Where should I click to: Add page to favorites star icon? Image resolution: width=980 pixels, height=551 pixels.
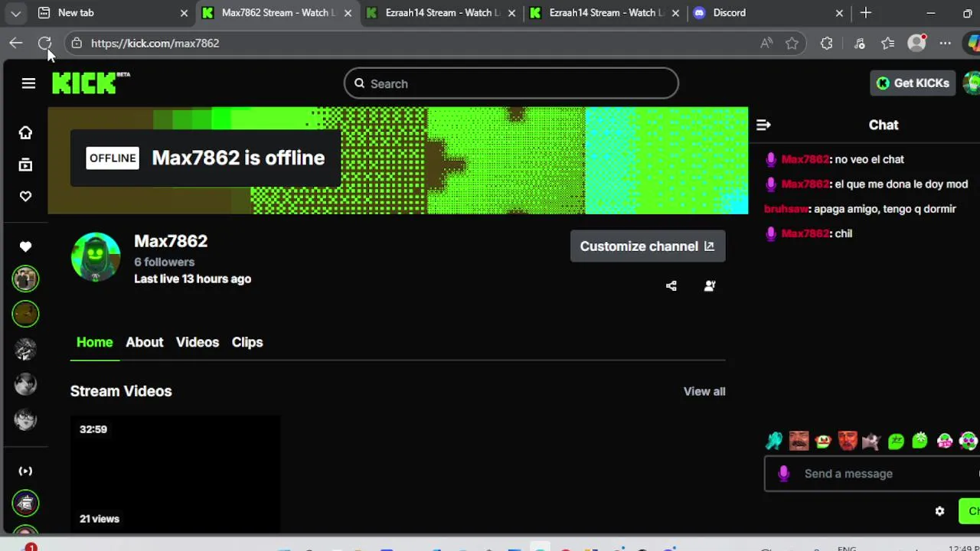(792, 44)
